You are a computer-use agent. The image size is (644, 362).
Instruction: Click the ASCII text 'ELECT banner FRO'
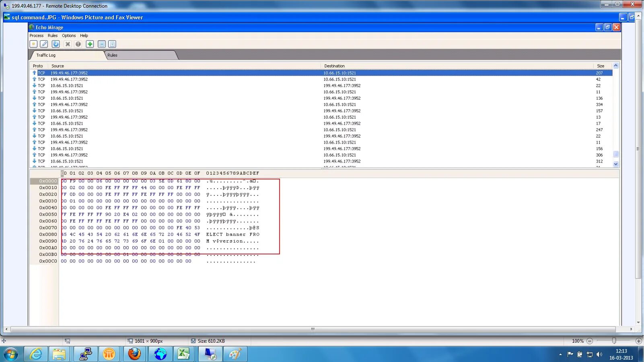[x=233, y=234]
